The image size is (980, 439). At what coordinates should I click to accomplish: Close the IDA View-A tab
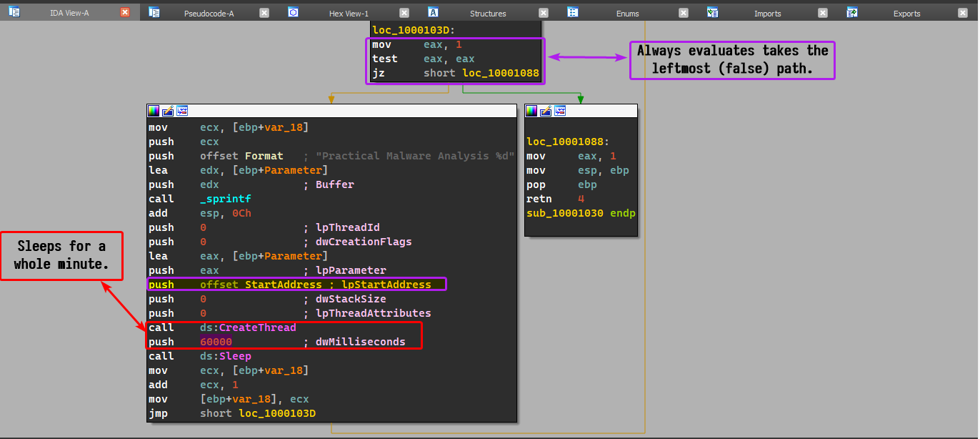[x=125, y=13]
